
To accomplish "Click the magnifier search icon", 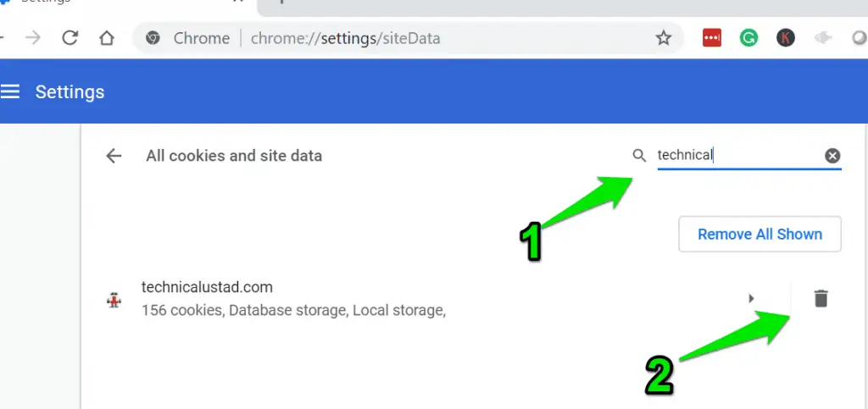I will [x=639, y=156].
